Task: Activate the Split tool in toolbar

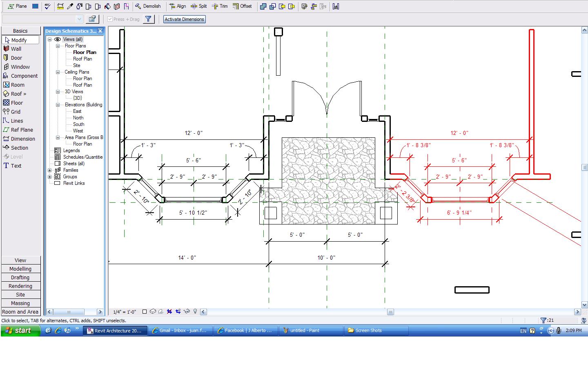Action: [x=198, y=6]
